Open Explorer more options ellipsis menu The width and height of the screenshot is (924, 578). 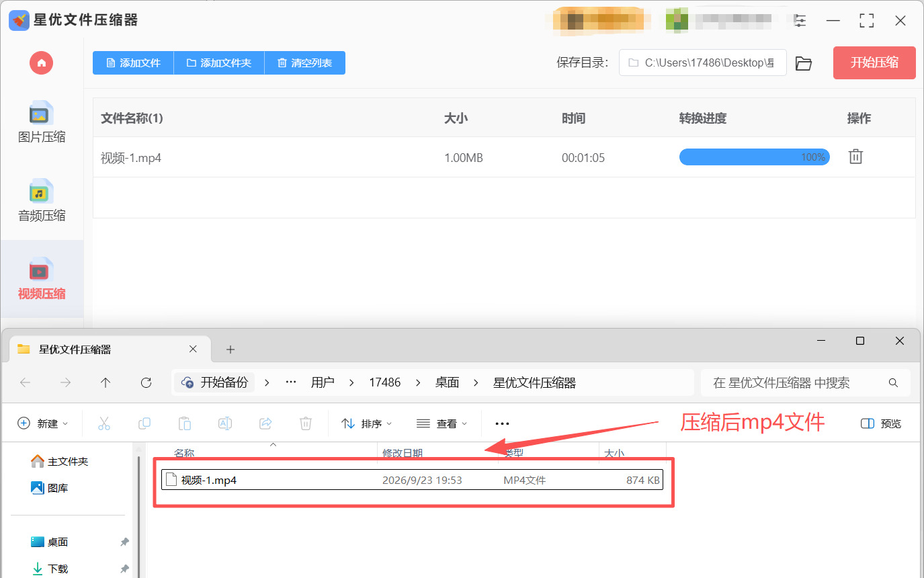502,423
